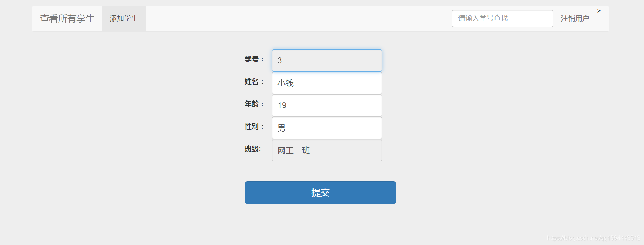
Task: Select the 班级 field showing 网工一班
Action: coord(326,150)
